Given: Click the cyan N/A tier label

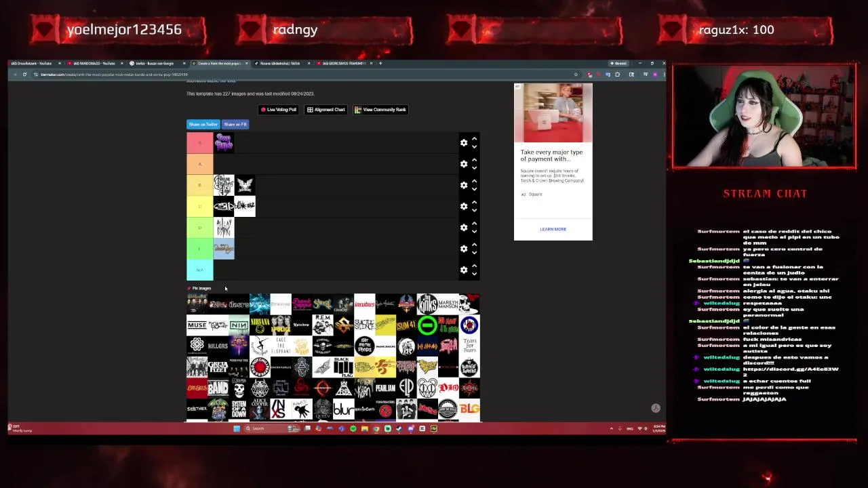Looking at the screenshot, I should pos(199,270).
